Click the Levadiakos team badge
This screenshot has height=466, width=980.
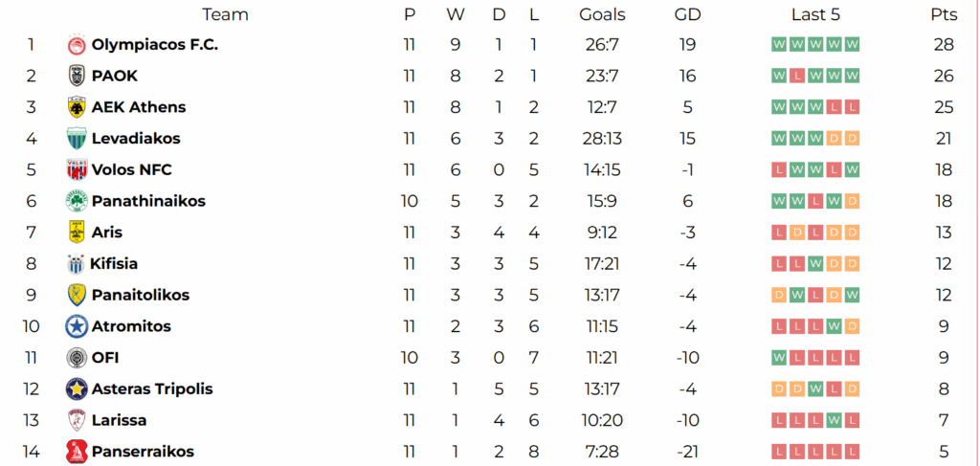pyautogui.click(x=77, y=139)
